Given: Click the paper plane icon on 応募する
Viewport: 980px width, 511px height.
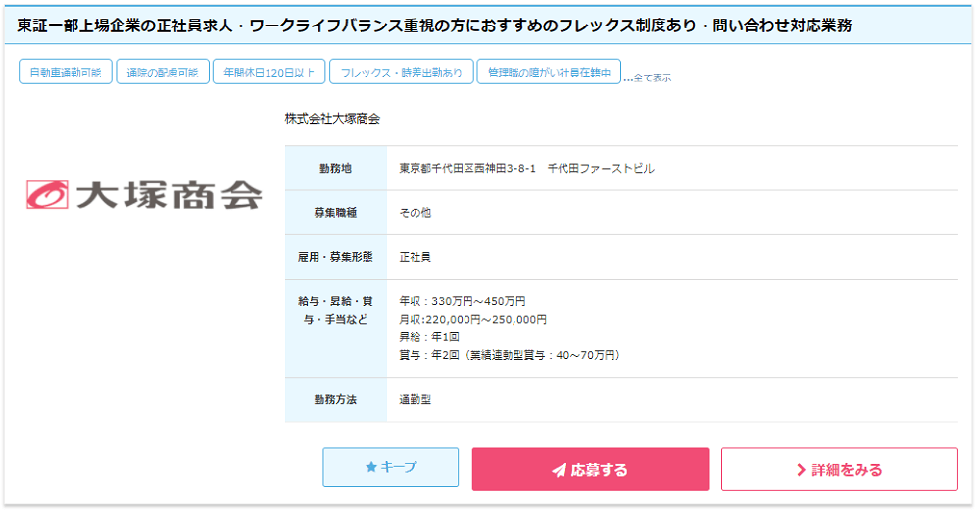Looking at the screenshot, I should pyautogui.click(x=559, y=470).
